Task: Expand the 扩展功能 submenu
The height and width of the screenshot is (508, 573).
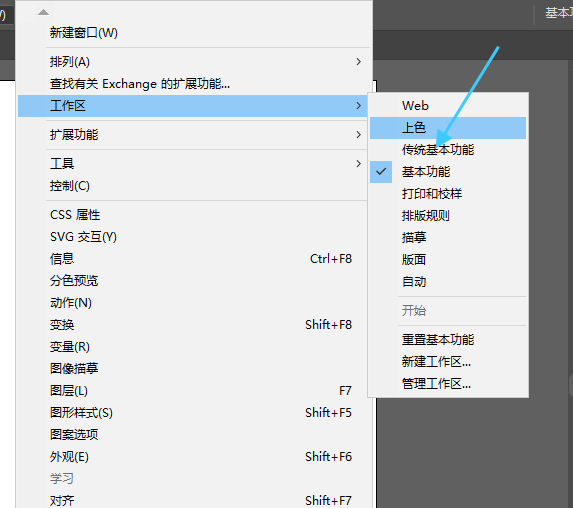Action: pos(193,134)
